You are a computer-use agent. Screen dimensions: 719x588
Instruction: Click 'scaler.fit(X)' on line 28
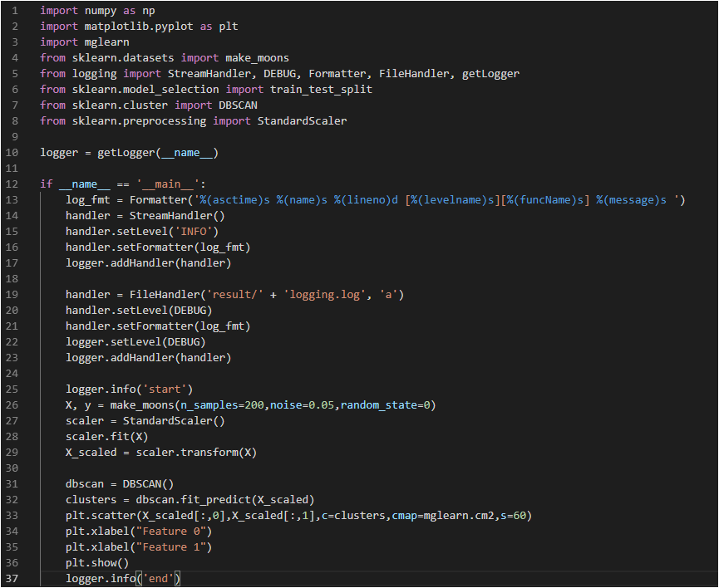click(107, 437)
